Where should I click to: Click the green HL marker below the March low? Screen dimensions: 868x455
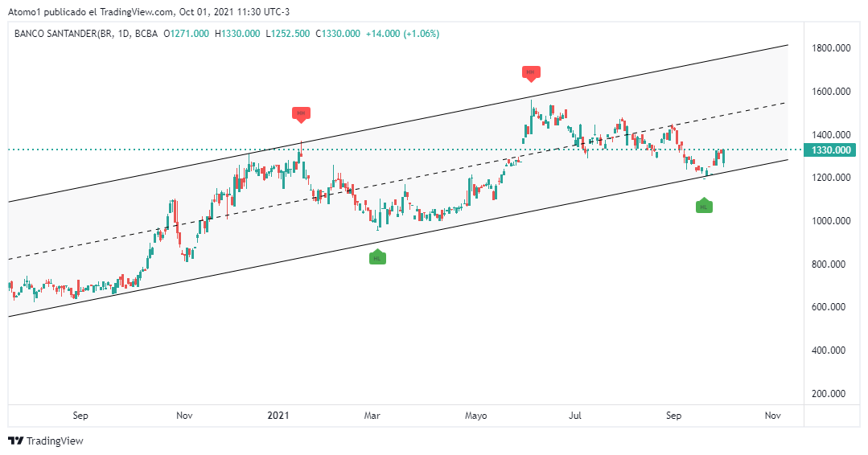pos(377,257)
